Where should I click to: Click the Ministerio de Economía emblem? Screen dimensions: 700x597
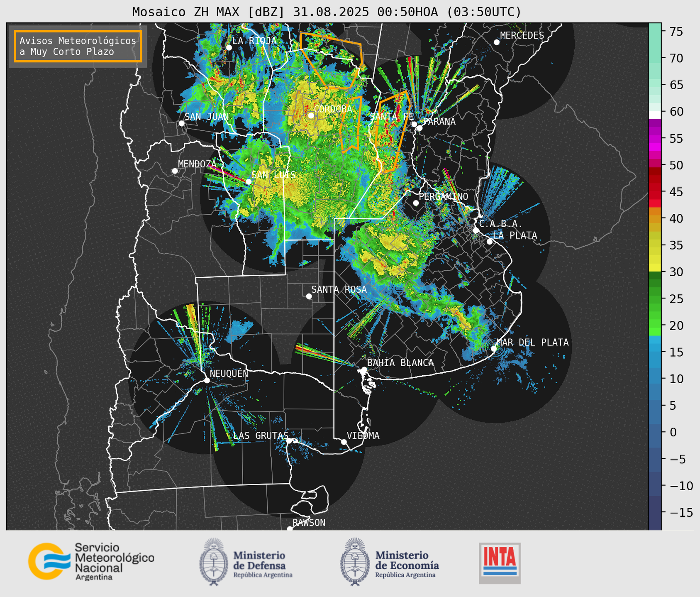click(x=355, y=562)
